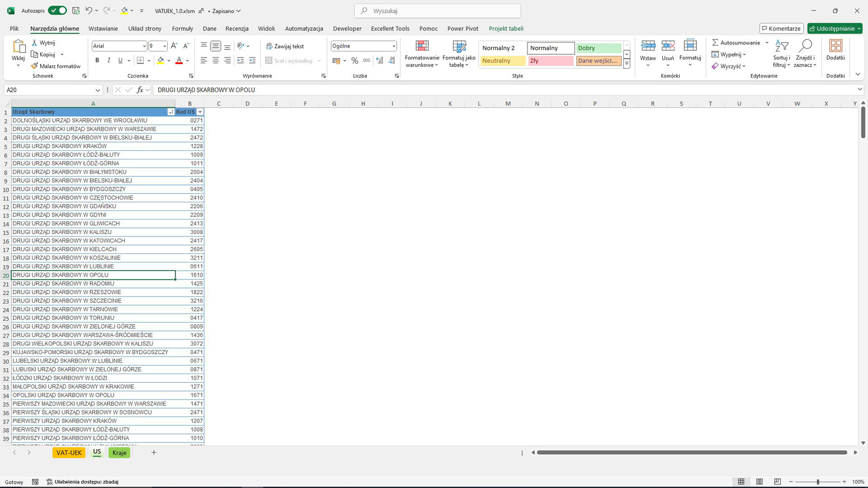Open the Arial font name dropdown
Screen dimensions: 868x488
(144, 46)
